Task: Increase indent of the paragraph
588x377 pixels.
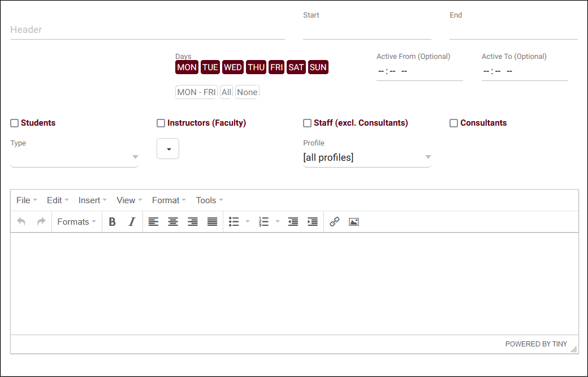Action: click(x=312, y=222)
